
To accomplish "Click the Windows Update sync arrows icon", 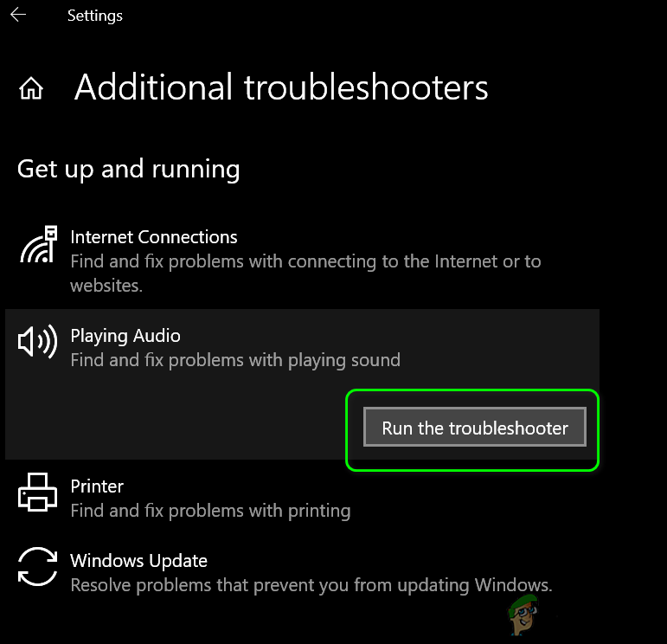I will click(x=37, y=567).
